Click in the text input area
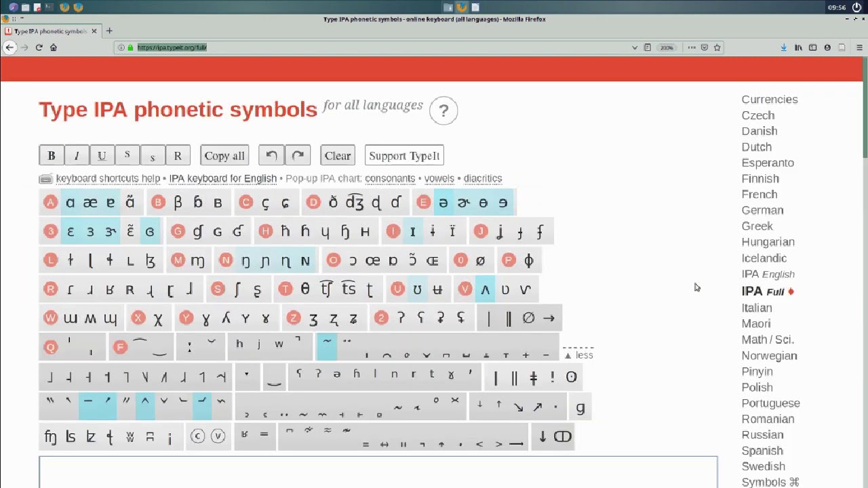This screenshot has height=488, width=868. coord(378,472)
